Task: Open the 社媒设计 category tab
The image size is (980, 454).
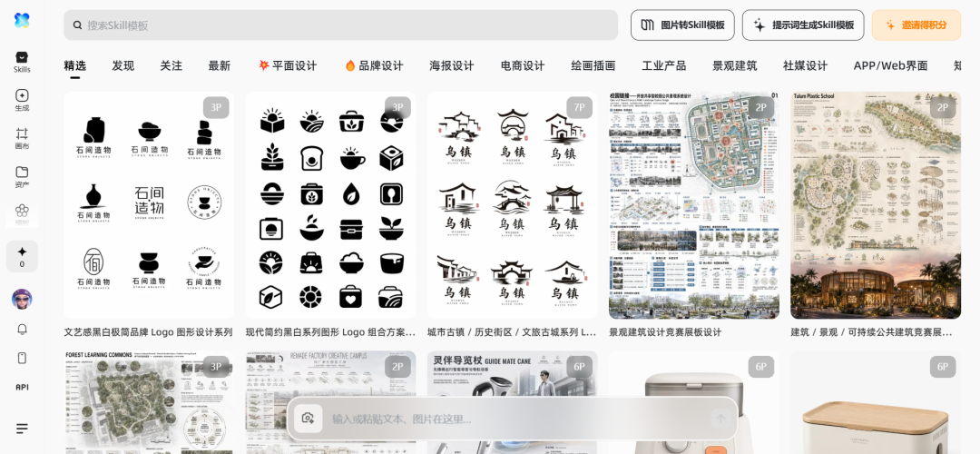Action: pyautogui.click(x=805, y=65)
